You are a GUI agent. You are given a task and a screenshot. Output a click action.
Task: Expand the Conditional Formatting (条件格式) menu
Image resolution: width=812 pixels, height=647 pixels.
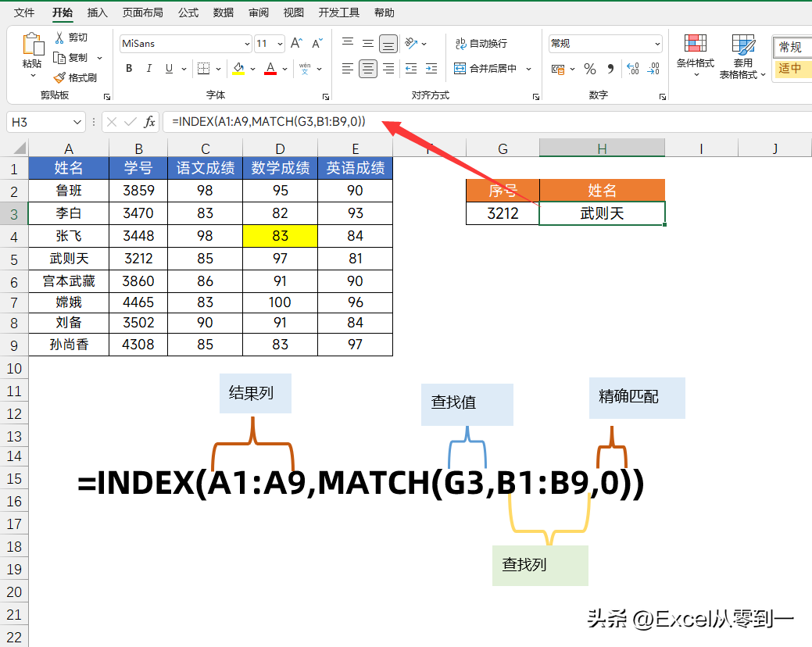click(696, 56)
